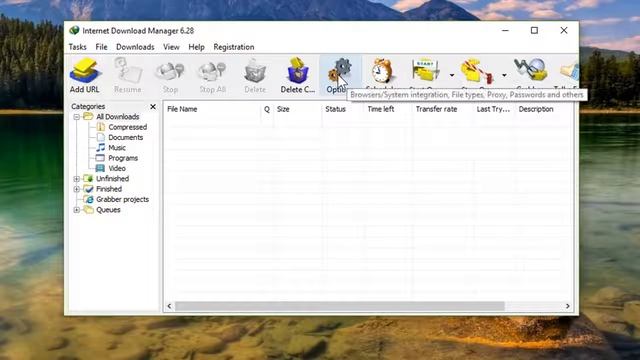This screenshot has width=640, height=360.
Task: Click the IDM title bar app icon
Action: 74,31
